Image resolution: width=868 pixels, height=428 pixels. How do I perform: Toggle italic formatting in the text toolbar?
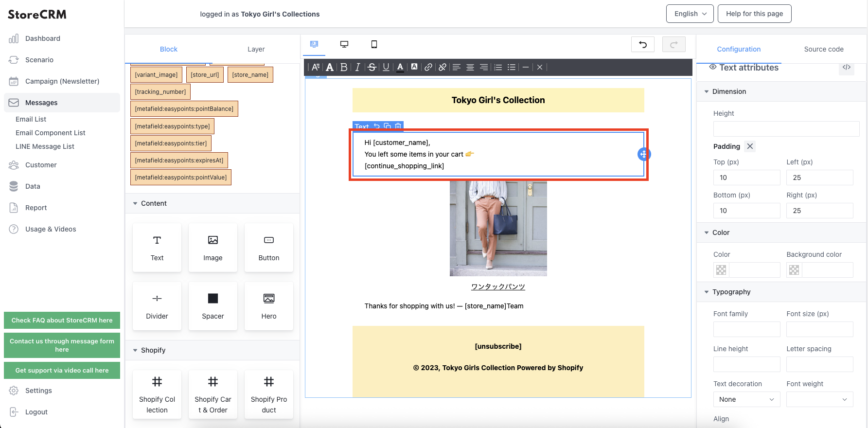[358, 67]
